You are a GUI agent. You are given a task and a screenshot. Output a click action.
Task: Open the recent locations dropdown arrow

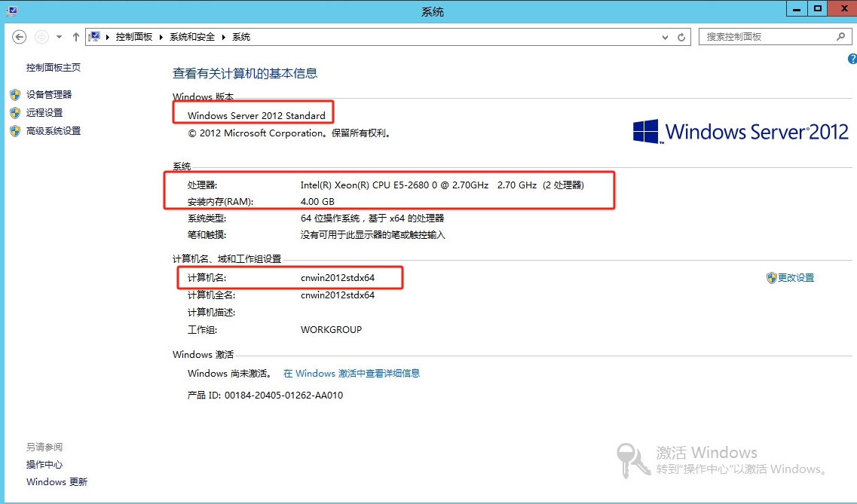click(59, 37)
